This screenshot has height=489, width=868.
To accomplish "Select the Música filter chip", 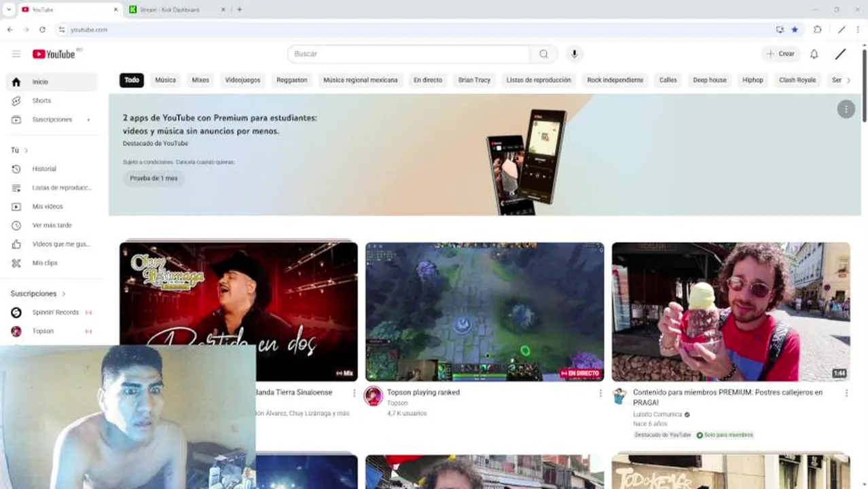I will [165, 80].
